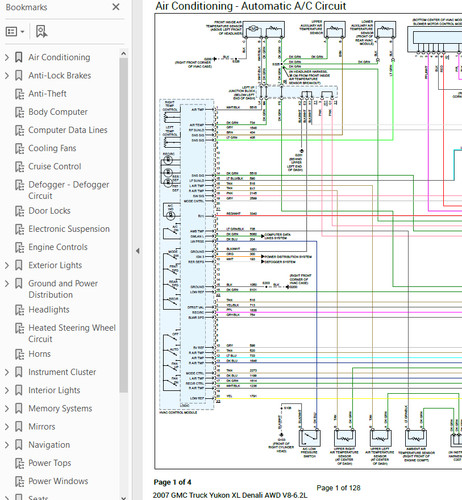Click the Cruise Control bookmark icon
The height and width of the screenshot is (500, 462).
(x=20, y=167)
